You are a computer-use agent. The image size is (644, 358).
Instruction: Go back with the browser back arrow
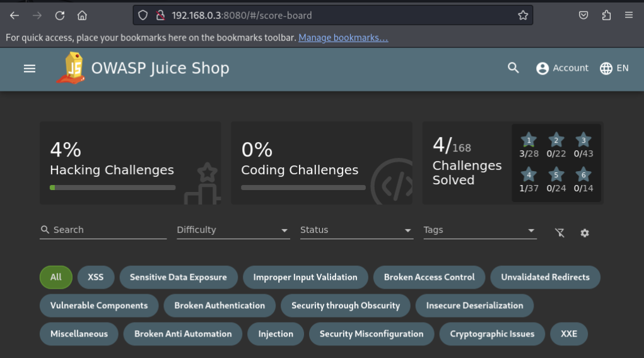pyautogui.click(x=15, y=16)
